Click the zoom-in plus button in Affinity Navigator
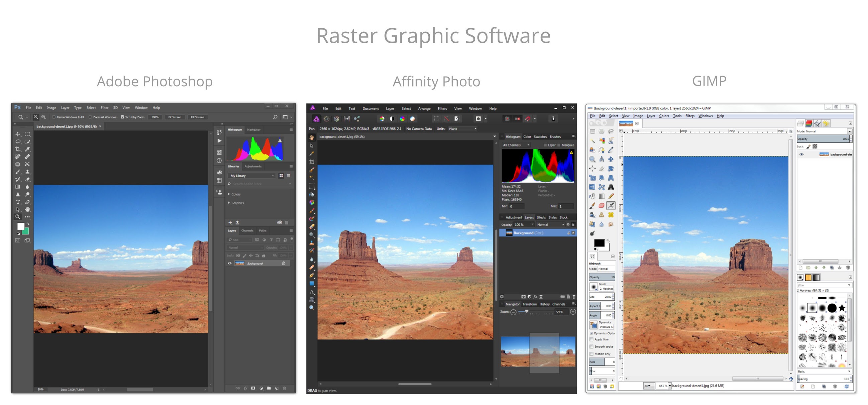Image resolution: width=868 pixels, height=405 pixels. pos(573,312)
